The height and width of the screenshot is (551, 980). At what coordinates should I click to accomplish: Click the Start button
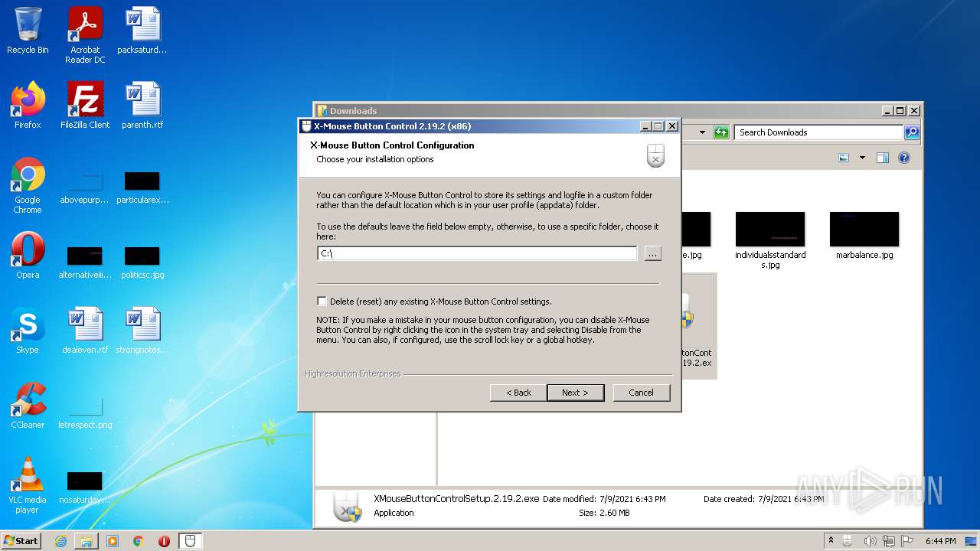(21, 541)
